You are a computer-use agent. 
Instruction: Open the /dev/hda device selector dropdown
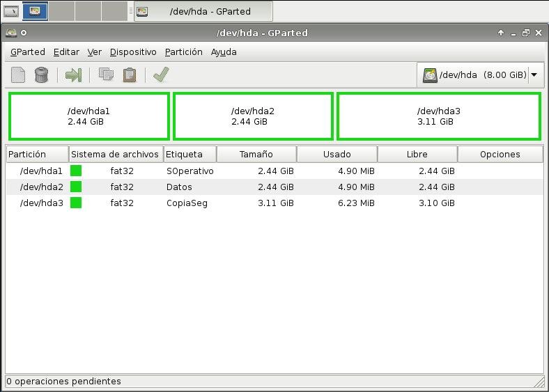(x=481, y=75)
